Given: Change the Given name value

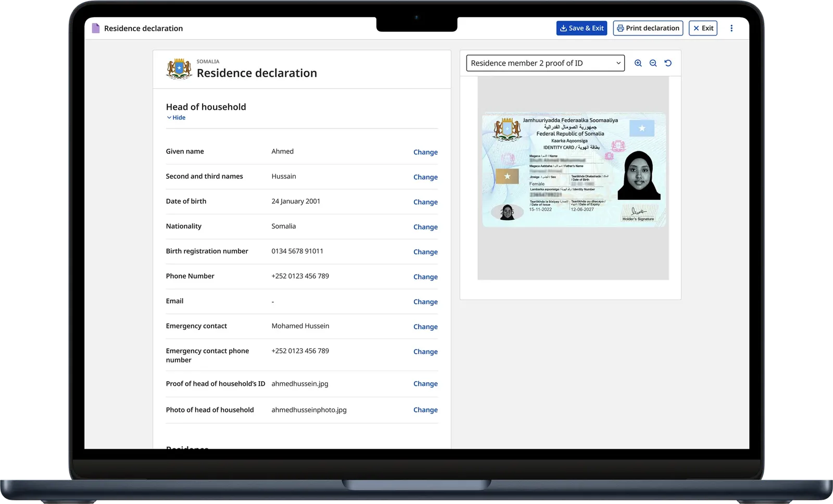Looking at the screenshot, I should click(425, 152).
